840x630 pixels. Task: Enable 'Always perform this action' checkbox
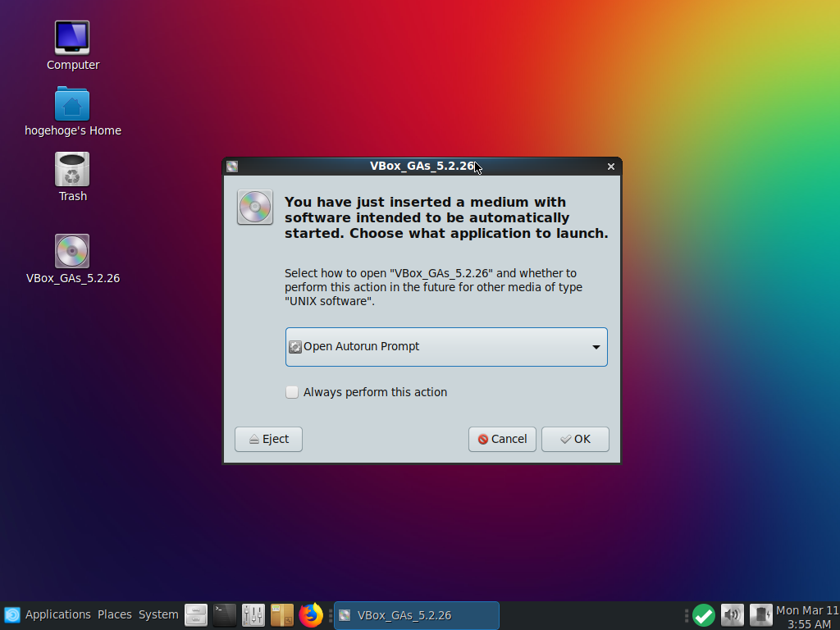[292, 392]
